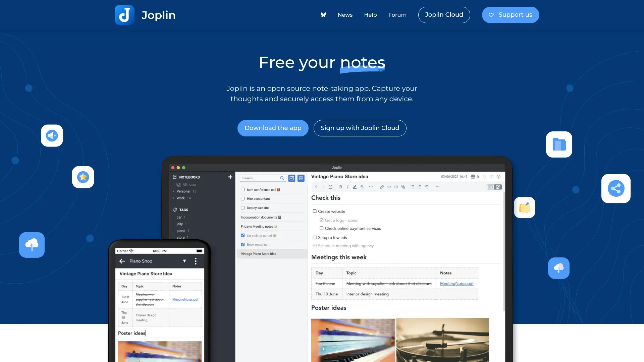Viewport: 644px width, 362px height.
Task: Uncheck the Book rental car to-do
Action: pos(243,244)
